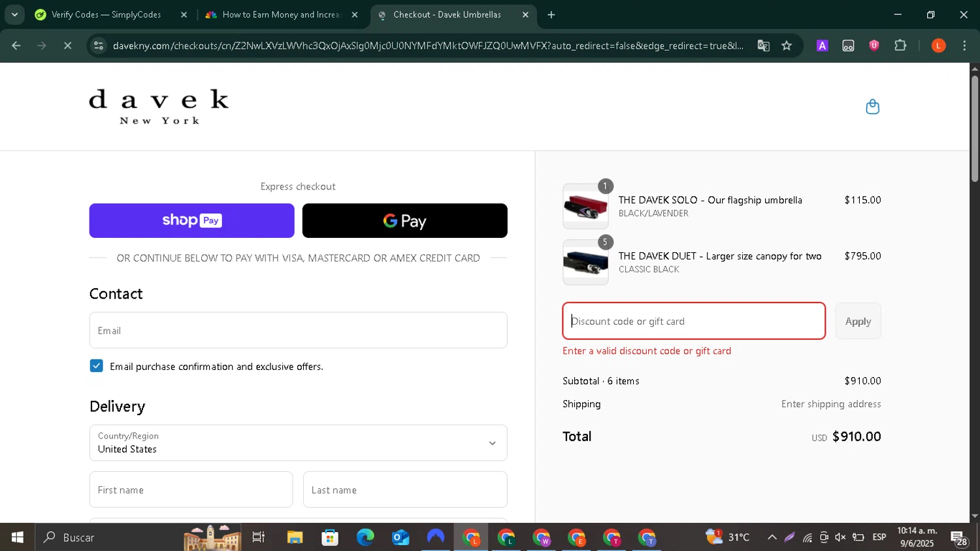Open the Windows Start menu
This screenshot has height=551, width=980.
[x=18, y=537]
